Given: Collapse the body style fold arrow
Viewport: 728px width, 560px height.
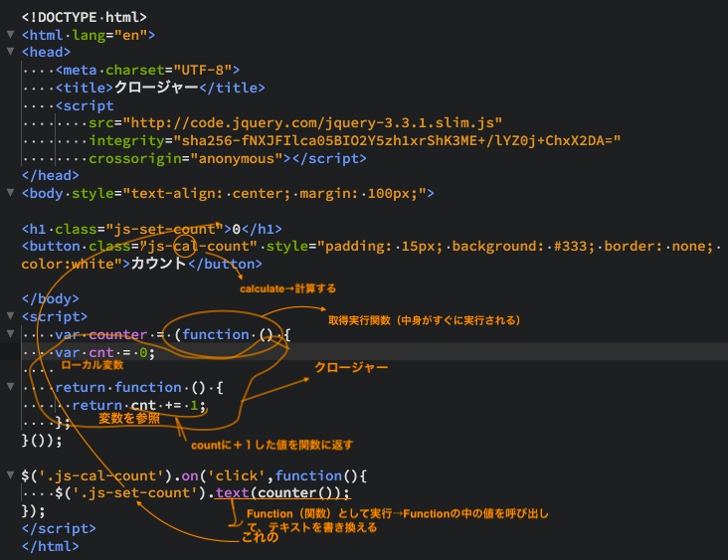Looking at the screenshot, I should (10, 193).
